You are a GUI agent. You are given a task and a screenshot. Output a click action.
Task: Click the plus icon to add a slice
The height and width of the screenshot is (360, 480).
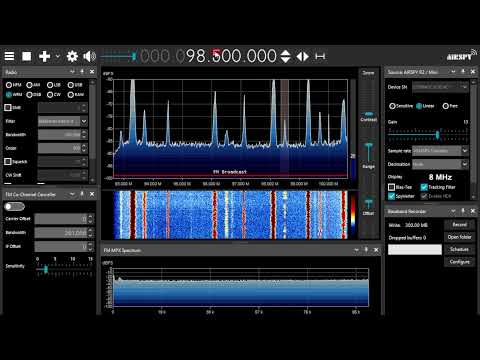click(45, 56)
